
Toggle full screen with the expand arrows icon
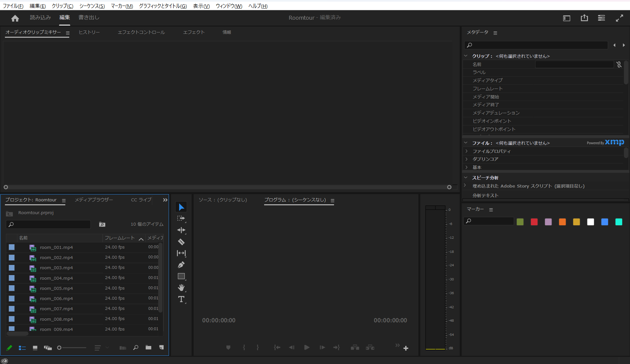(619, 18)
